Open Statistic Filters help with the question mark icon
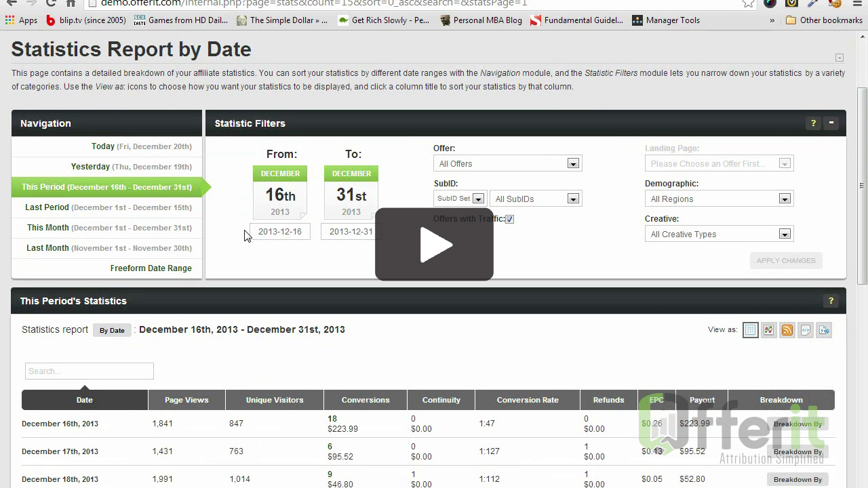This screenshot has width=868, height=488. point(813,123)
